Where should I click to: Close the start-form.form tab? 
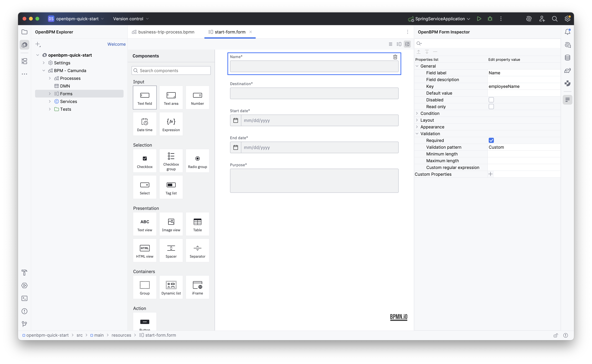[250, 32]
